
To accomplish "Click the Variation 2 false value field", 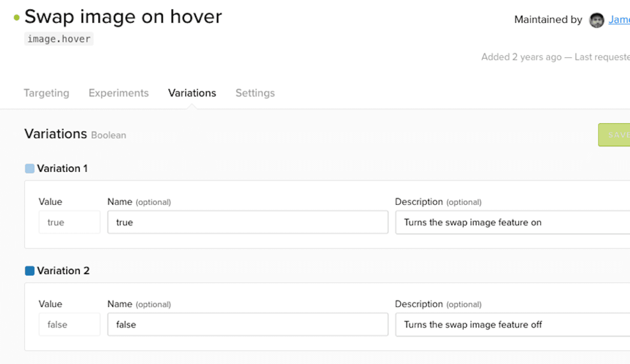I will pos(69,324).
